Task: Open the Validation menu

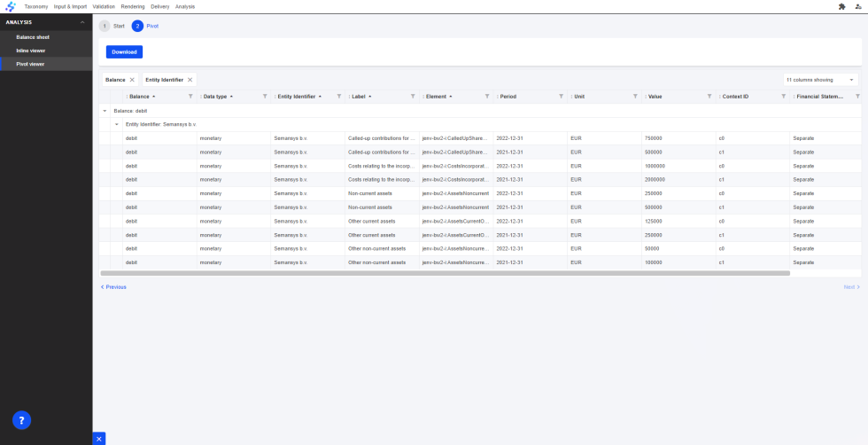Action: (104, 6)
